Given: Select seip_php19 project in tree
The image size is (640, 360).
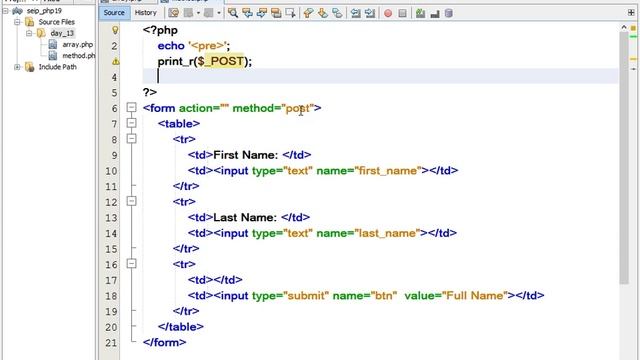Looking at the screenshot, I should 44,11.
